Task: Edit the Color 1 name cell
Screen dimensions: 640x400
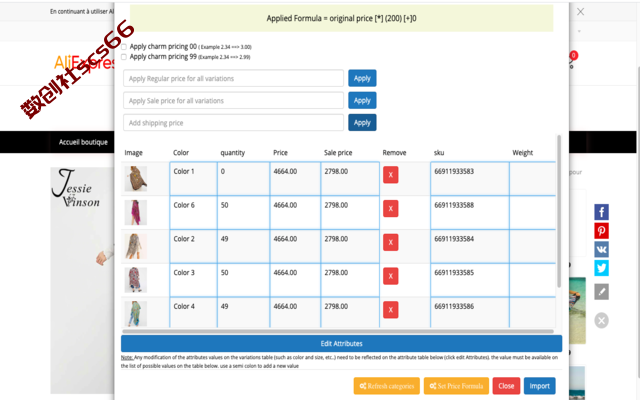Action: pos(193,179)
